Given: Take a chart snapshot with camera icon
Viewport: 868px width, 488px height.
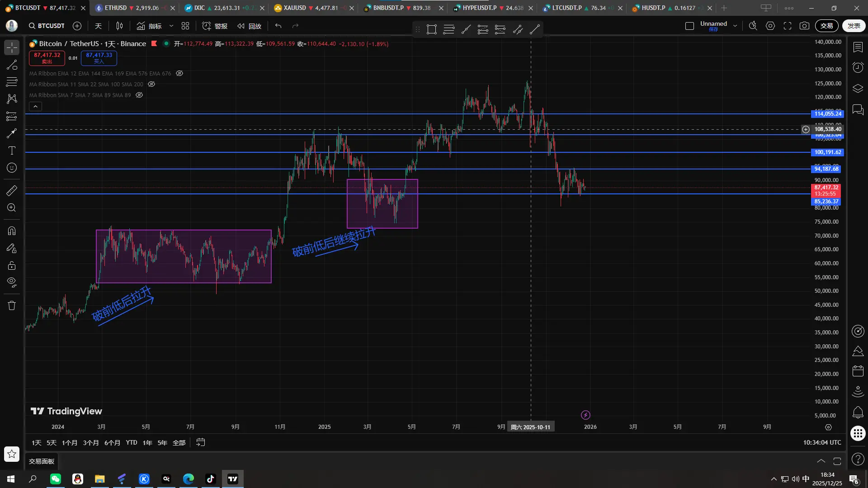Looking at the screenshot, I should 804,26.
